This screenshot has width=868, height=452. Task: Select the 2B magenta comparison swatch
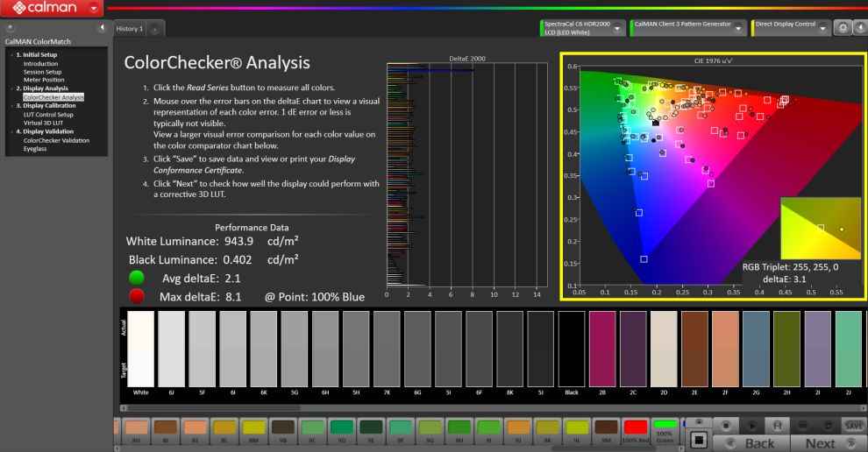(602, 350)
